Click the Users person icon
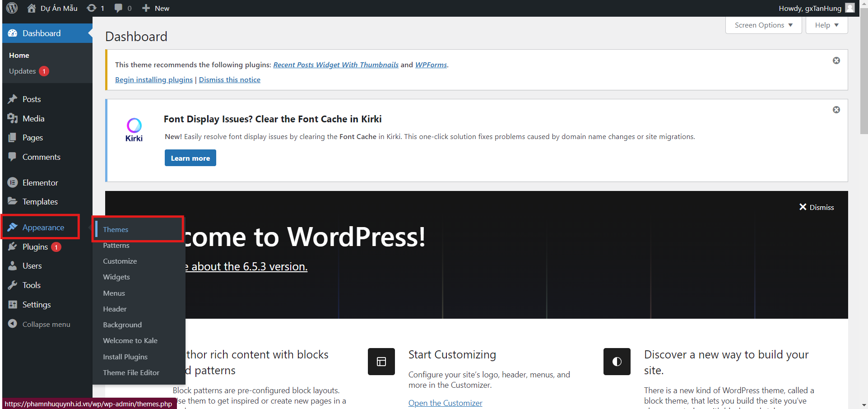 [x=13, y=266]
